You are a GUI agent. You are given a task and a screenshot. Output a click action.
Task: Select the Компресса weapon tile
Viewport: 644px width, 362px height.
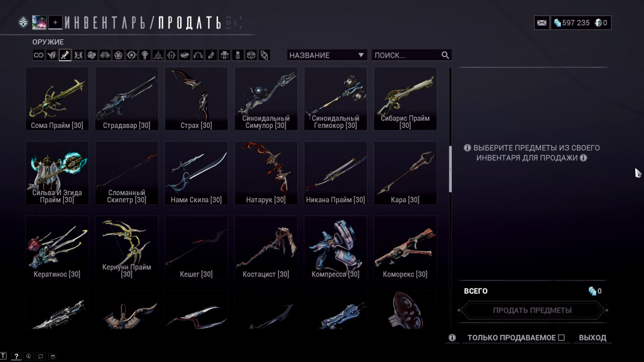(x=336, y=247)
